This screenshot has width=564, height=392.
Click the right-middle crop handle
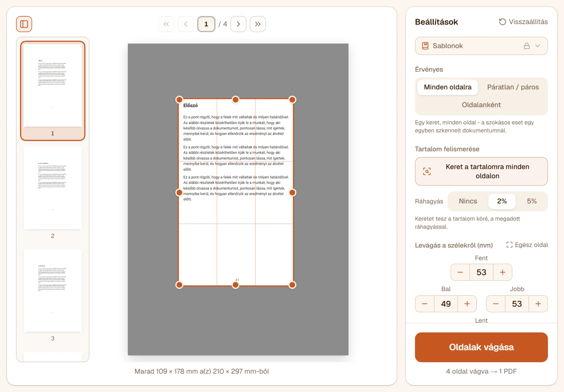click(292, 192)
